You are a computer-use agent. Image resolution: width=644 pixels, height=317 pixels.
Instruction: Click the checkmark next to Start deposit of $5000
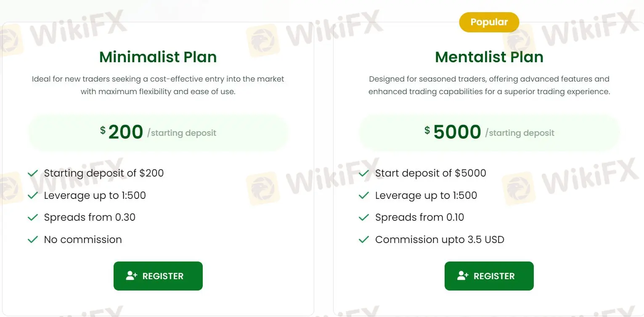tap(364, 173)
